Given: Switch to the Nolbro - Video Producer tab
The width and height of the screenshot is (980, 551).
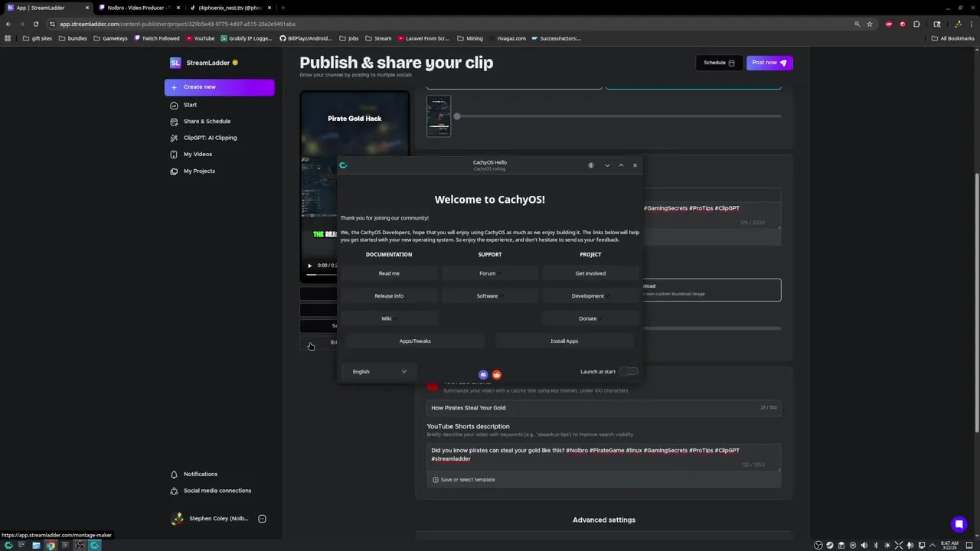Looking at the screenshot, I should pyautogui.click(x=137, y=8).
